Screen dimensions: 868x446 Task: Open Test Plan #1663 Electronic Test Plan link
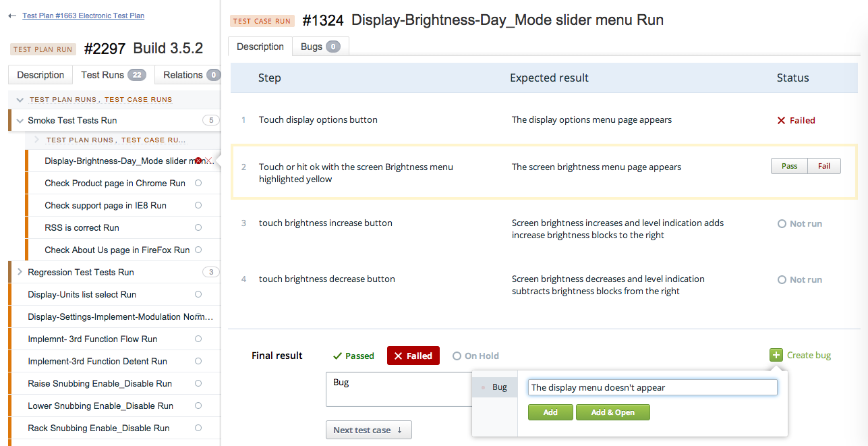click(x=83, y=16)
